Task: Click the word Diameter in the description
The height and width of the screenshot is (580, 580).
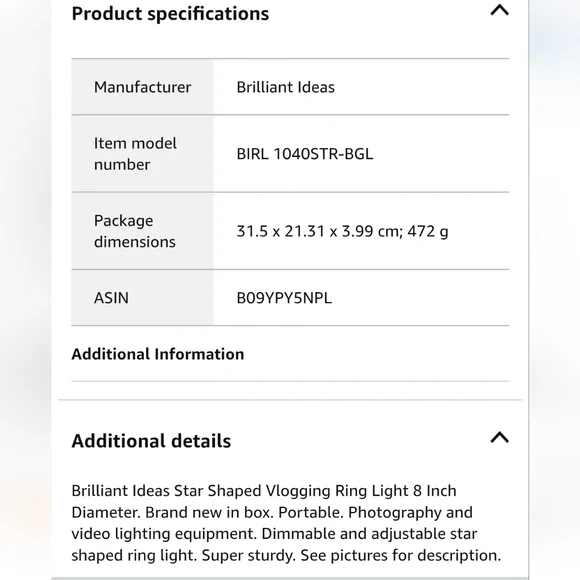Action: 106,512
